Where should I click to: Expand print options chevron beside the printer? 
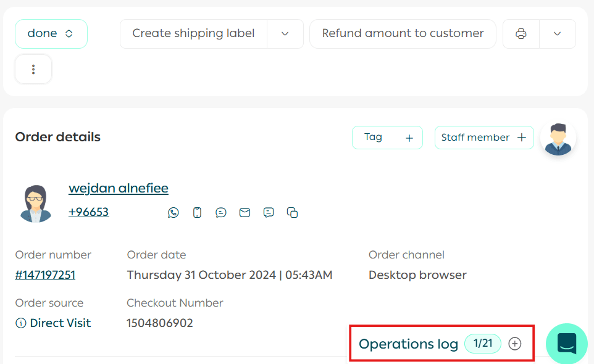[557, 34]
